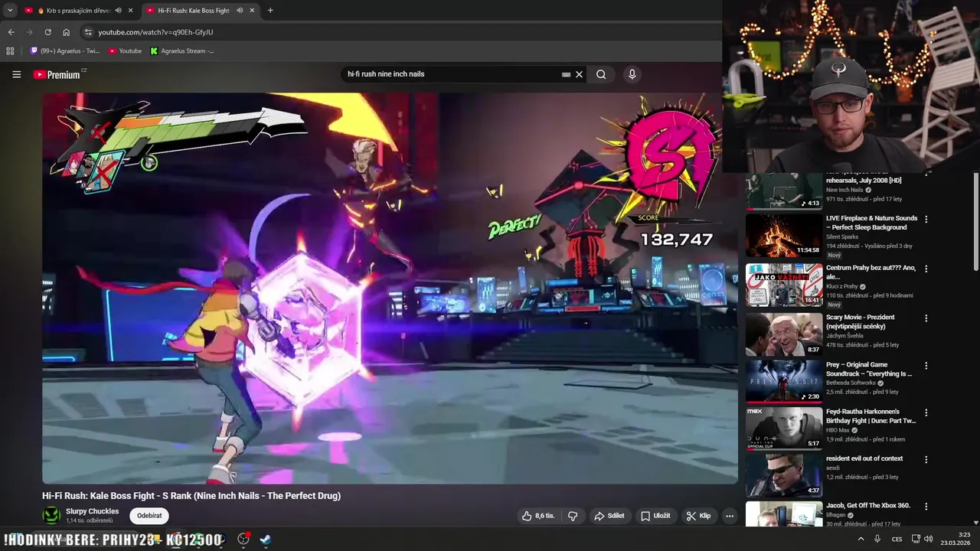
Task: Open options menu for Centrum Prahy video
Action: [x=926, y=269]
